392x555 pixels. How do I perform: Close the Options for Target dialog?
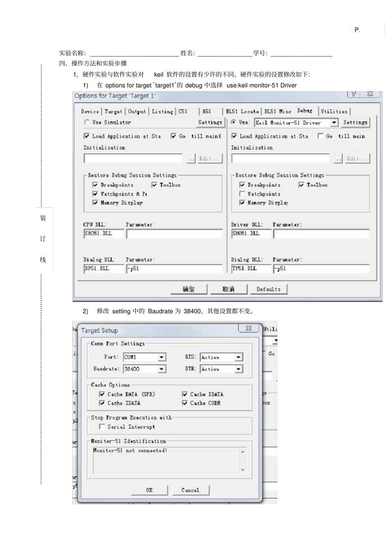click(370, 94)
